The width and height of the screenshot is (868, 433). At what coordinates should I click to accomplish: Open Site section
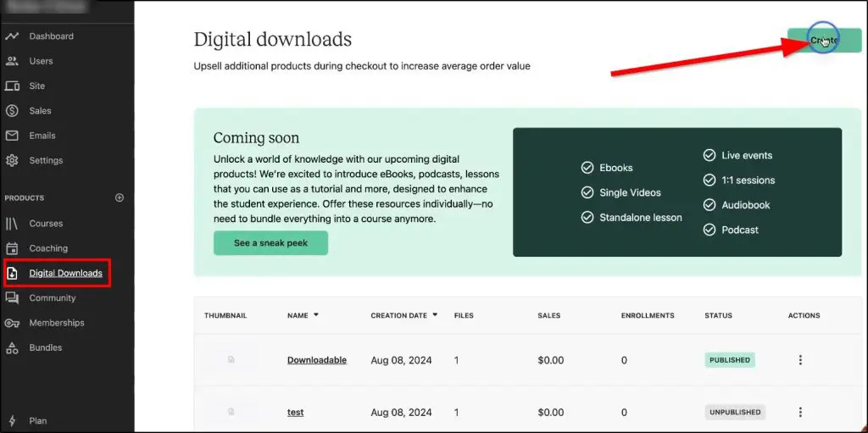point(37,86)
